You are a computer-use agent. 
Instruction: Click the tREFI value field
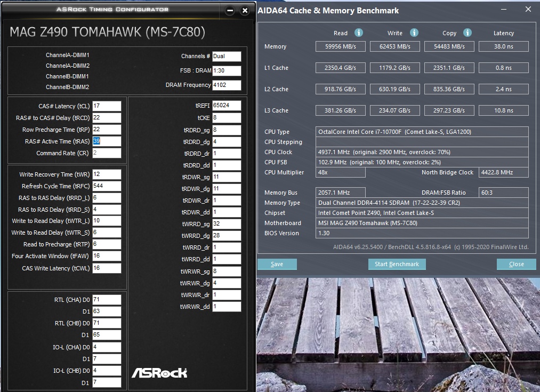[227, 106]
